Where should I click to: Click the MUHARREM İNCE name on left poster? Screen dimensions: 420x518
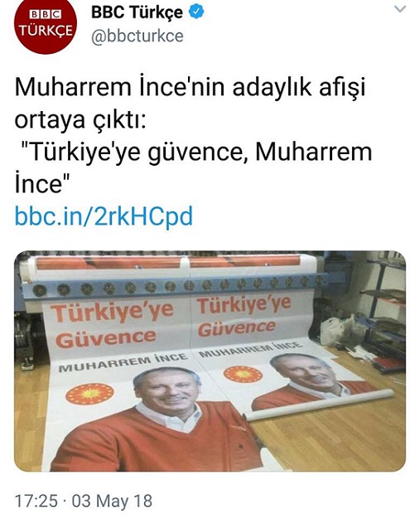[123, 363]
